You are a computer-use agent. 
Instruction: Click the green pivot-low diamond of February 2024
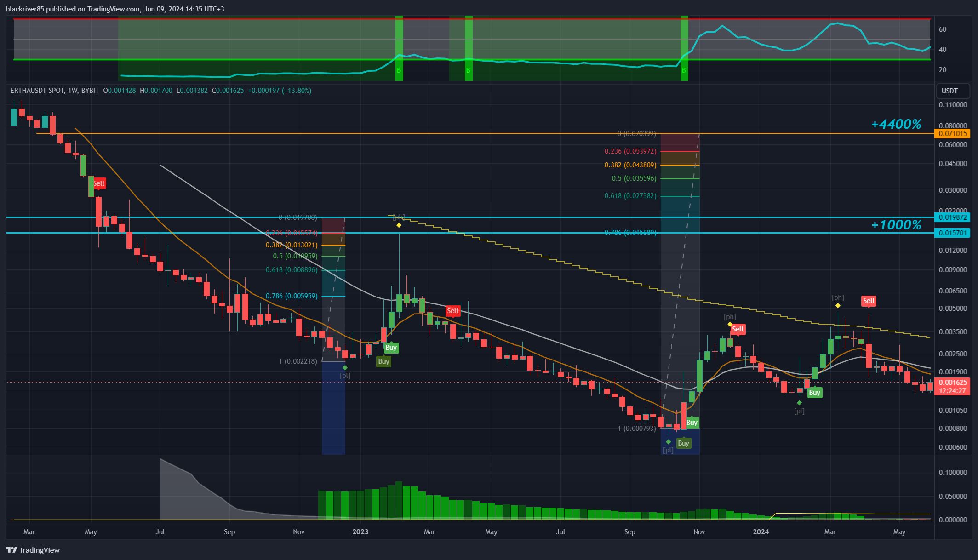pos(800,403)
